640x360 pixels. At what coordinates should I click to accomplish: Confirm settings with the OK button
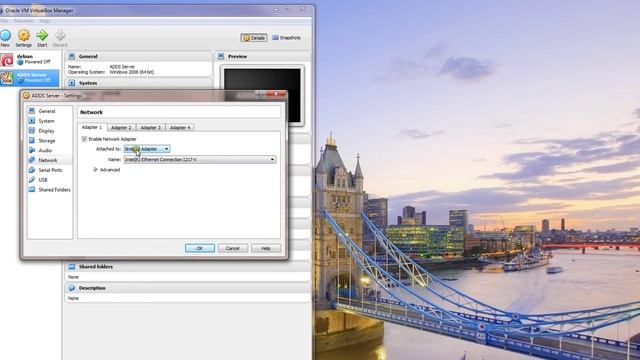(200, 248)
